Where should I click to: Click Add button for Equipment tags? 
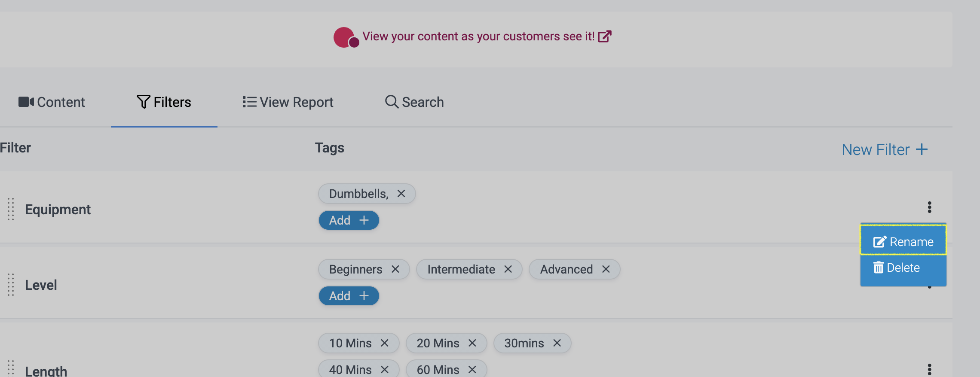click(x=349, y=220)
